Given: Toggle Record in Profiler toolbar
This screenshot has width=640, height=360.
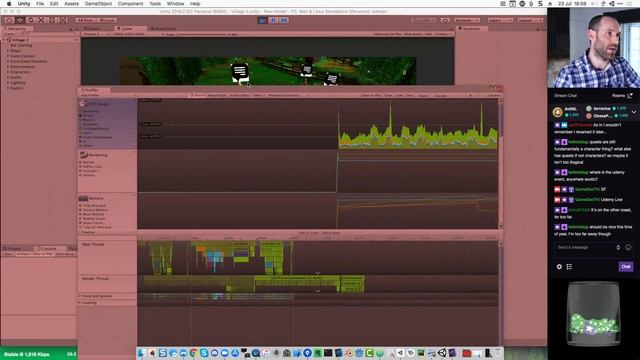Looking at the screenshot, I should point(198,96).
